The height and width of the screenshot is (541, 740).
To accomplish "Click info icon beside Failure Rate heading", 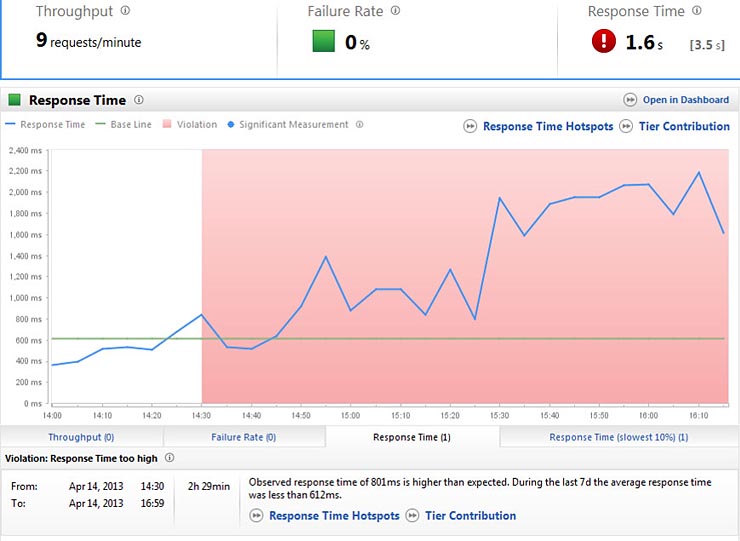I will pyautogui.click(x=395, y=11).
